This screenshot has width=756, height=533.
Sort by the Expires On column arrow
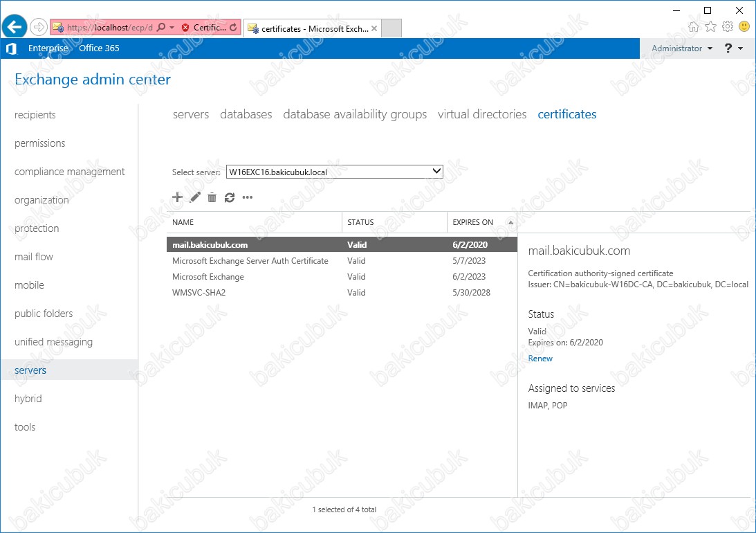pyautogui.click(x=510, y=222)
